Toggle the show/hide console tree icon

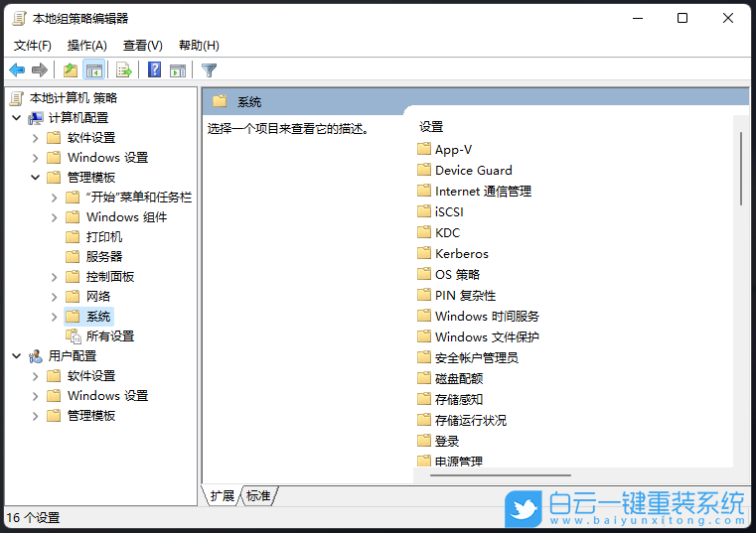tap(94, 70)
